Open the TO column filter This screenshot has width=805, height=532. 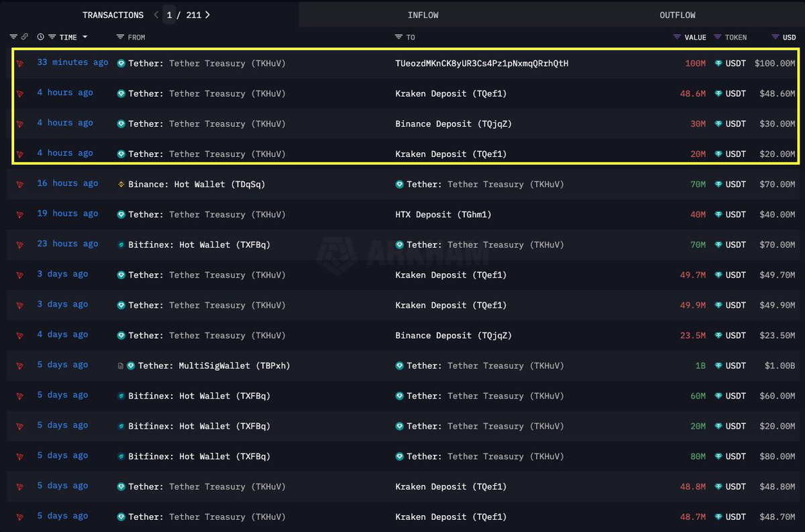[x=398, y=37]
